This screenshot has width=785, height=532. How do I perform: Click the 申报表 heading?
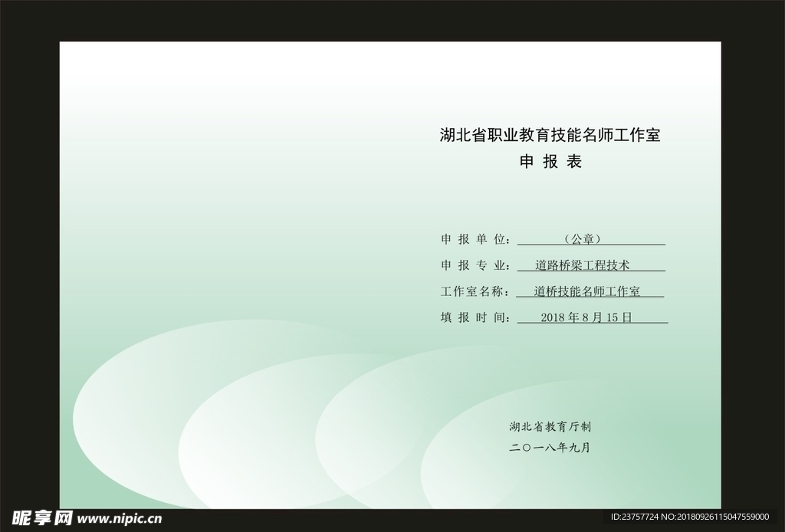(x=550, y=162)
